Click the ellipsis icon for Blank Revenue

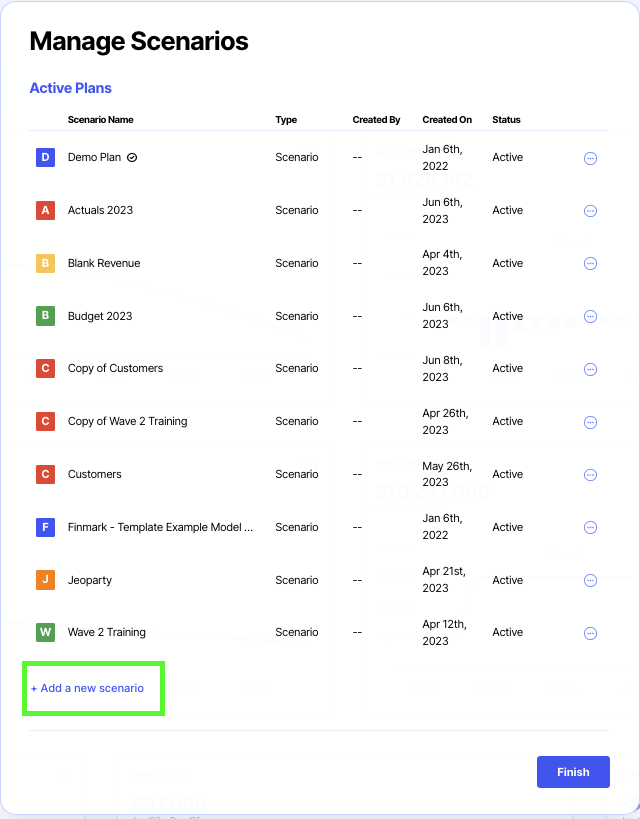point(590,264)
